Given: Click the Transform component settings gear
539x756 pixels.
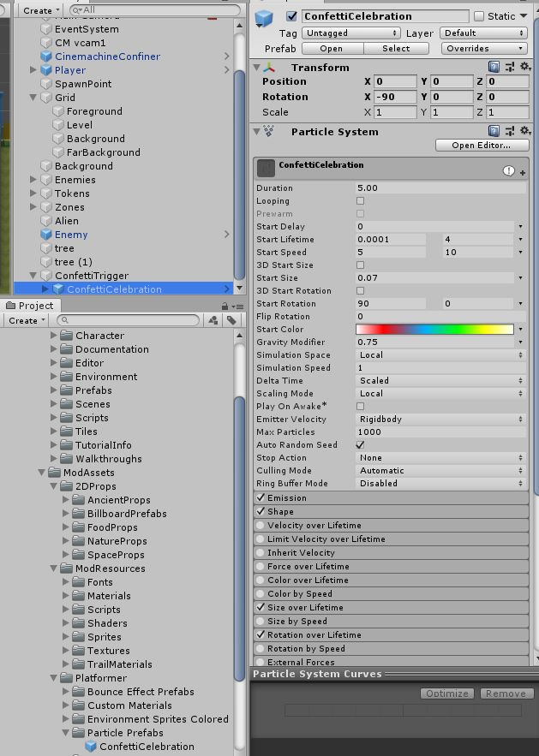Looking at the screenshot, I should click(x=524, y=67).
